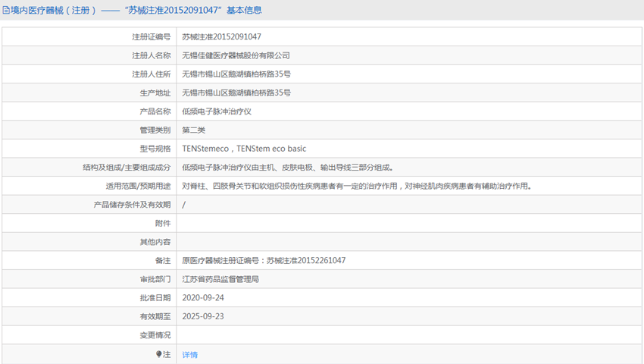Click the 注册证编号 row label

(151, 37)
